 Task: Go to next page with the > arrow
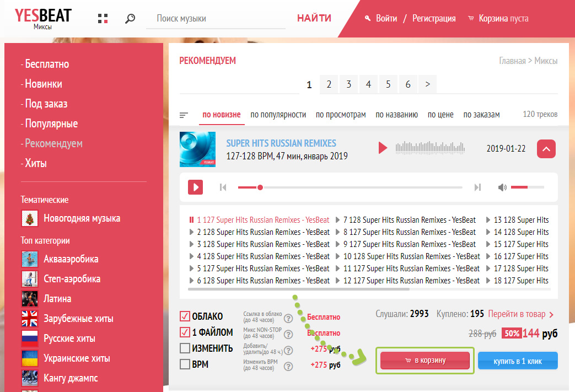tap(428, 84)
